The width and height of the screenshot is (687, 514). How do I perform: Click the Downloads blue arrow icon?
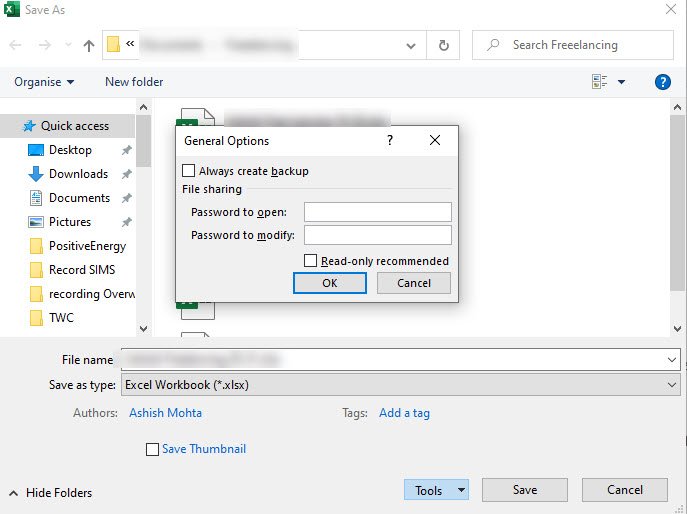[x=35, y=174]
